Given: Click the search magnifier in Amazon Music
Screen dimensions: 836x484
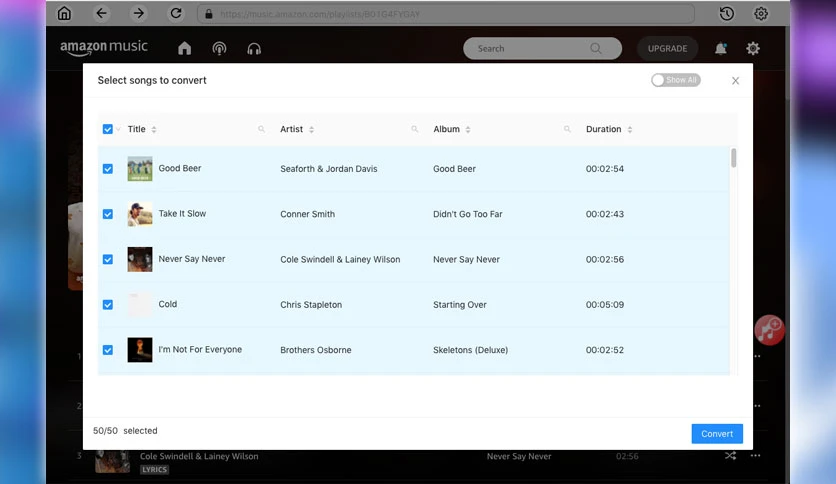Looking at the screenshot, I should tap(596, 49).
